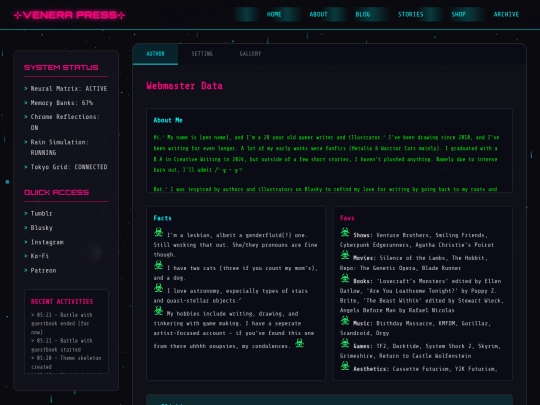The image size is (540, 405).
Task: Click biohazard icon beside Books
Action: point(345,278)
